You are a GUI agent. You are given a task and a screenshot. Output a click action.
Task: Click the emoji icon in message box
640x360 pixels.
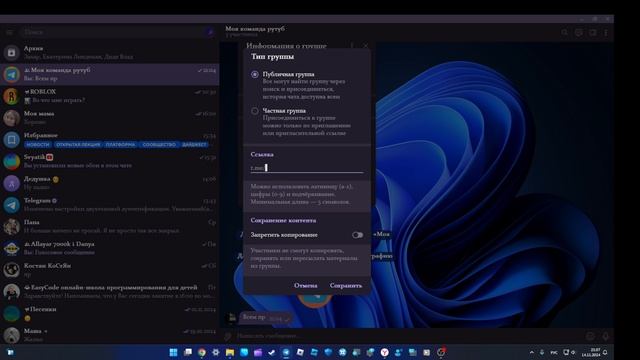[590, 336]
